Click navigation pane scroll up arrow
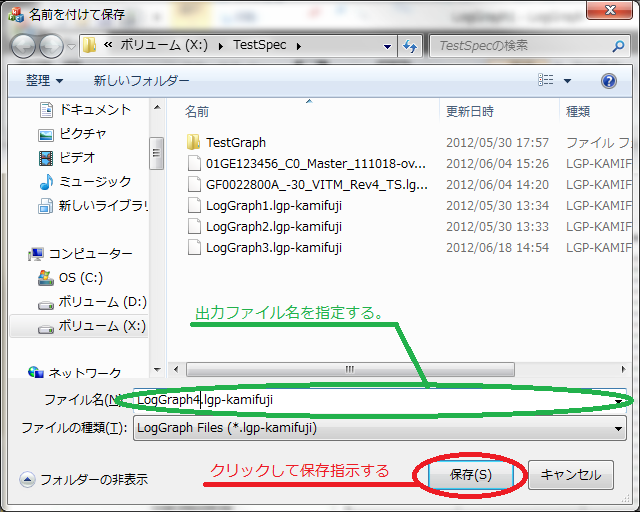Image resolution: width=640 pixels, height=512 pixels. [157, 108]
